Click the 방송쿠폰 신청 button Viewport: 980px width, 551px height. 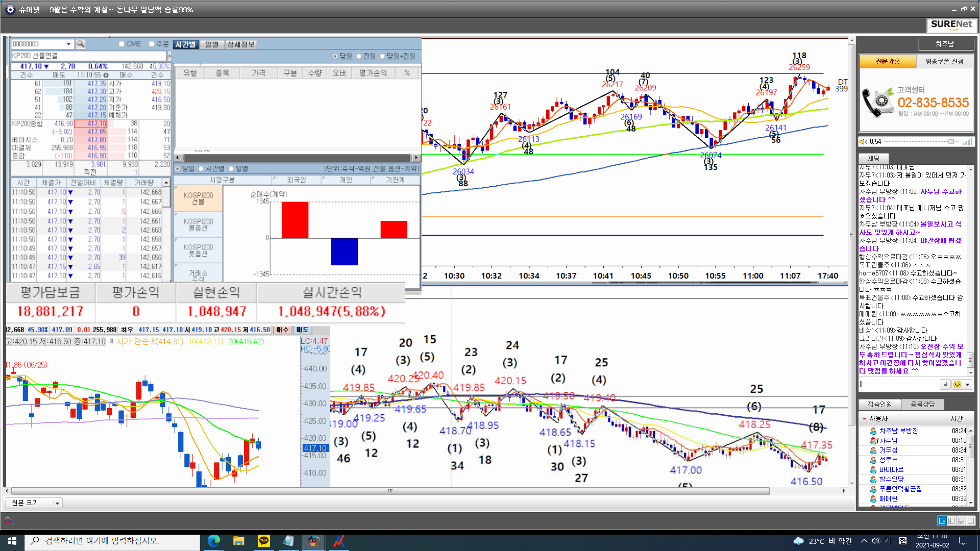pyautogui.click(x=944, y=61)
